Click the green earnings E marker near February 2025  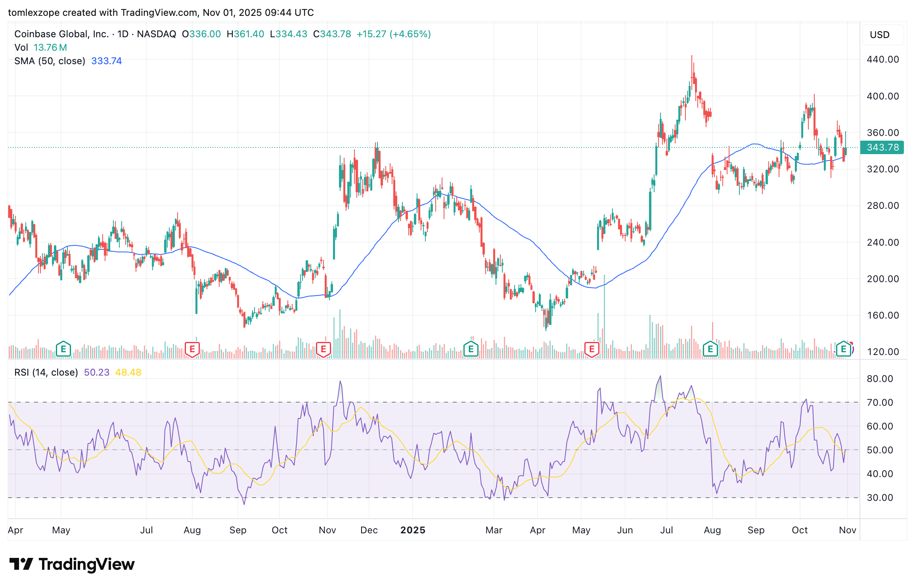click(x=471, y=349)
